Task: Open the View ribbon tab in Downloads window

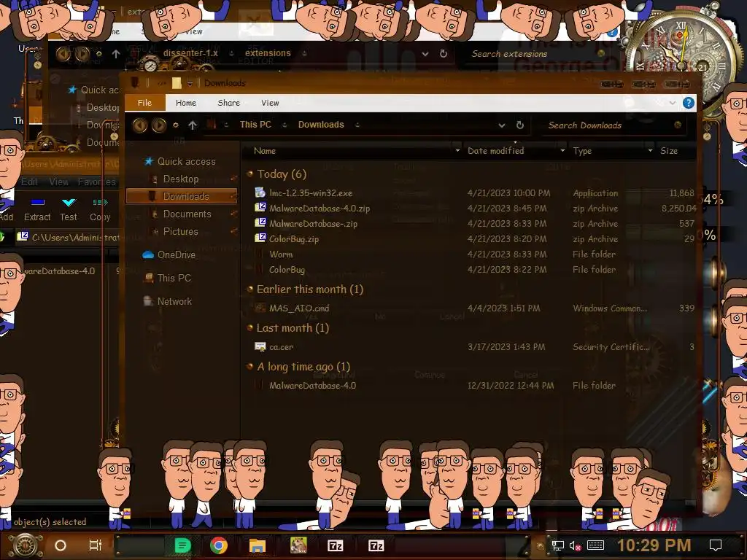Action: [x=270, y=103]
